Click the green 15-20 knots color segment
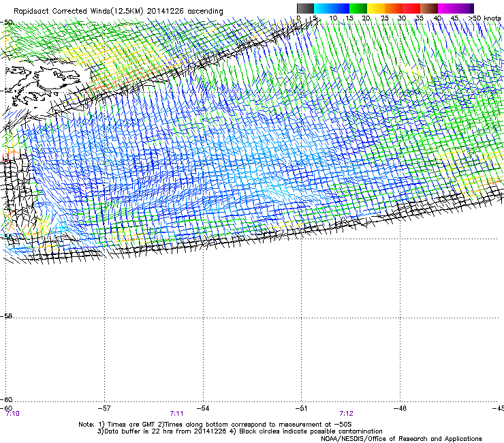504x443 pixels. pyautogui.click(x=358, y=8)
